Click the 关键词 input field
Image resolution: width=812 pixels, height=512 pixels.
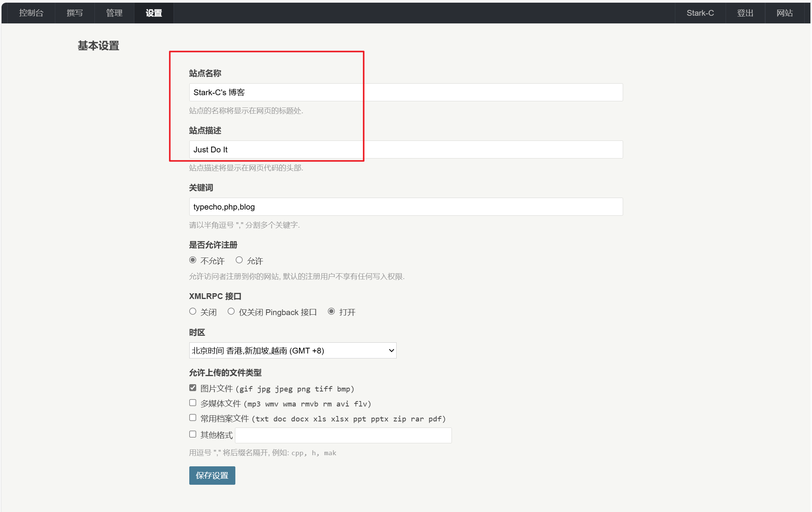[405, 207]
